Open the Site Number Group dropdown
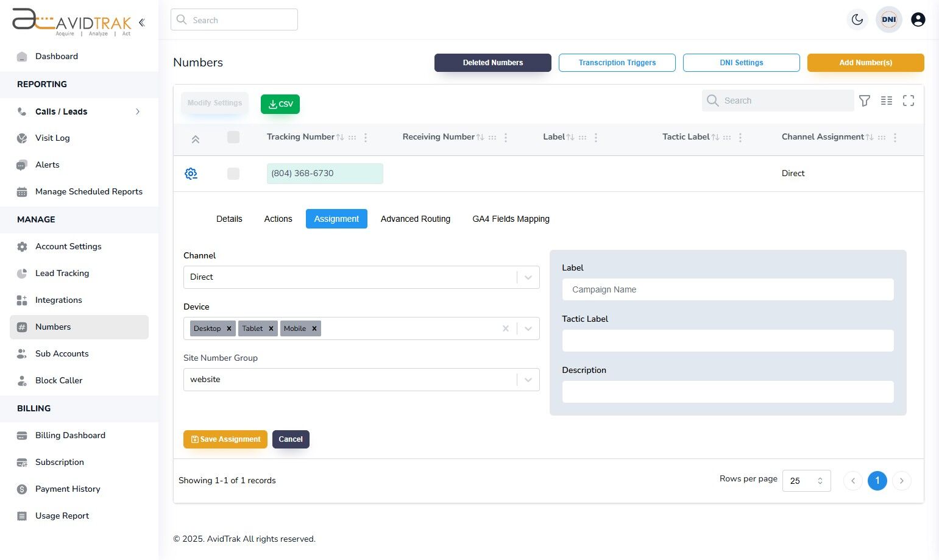The image size is (939, 560). (x=528, y=379)
